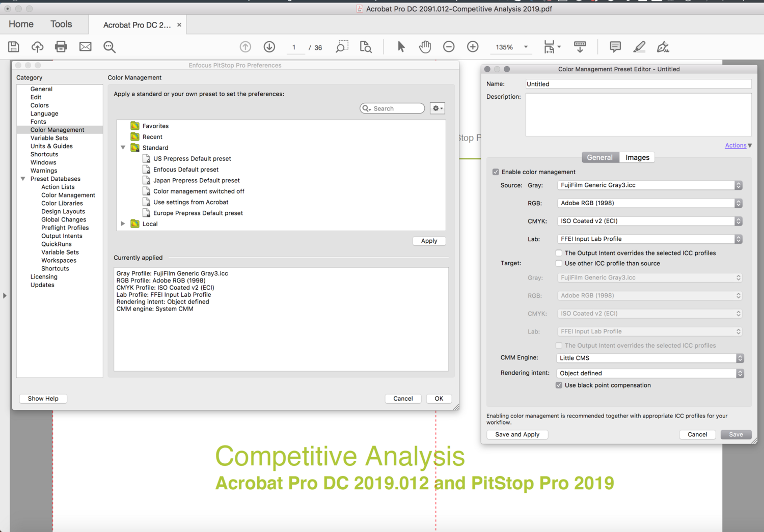Viewport: 764px width, 532px height.
Task: Open Source Lab profile dropdown
Action: pos(650,239)
